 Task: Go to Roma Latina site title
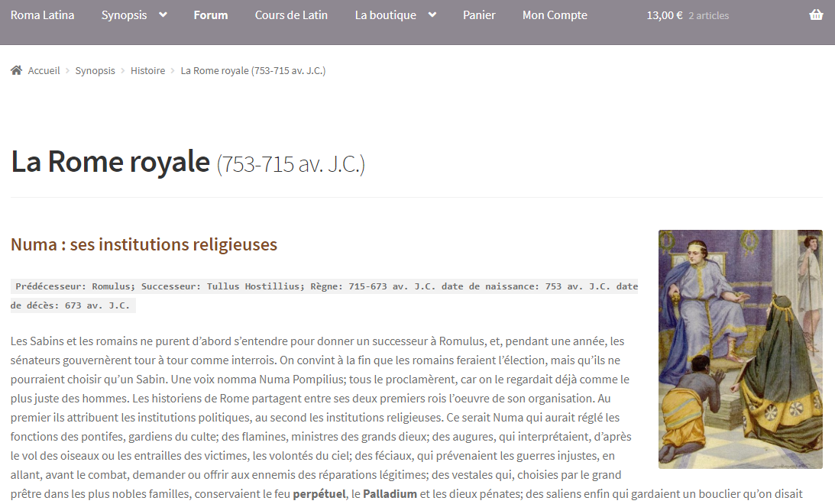(43, 15)
